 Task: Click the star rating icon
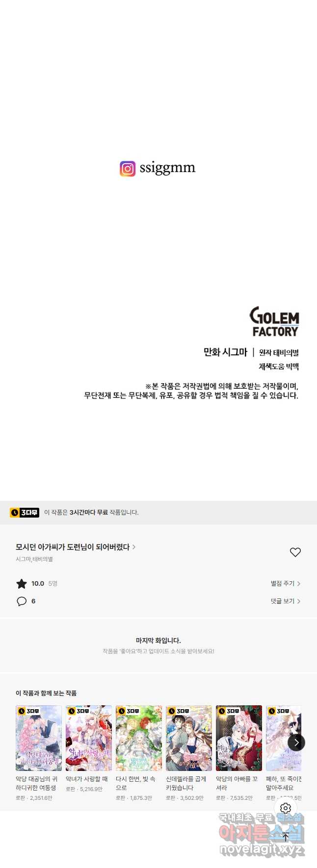22,583
